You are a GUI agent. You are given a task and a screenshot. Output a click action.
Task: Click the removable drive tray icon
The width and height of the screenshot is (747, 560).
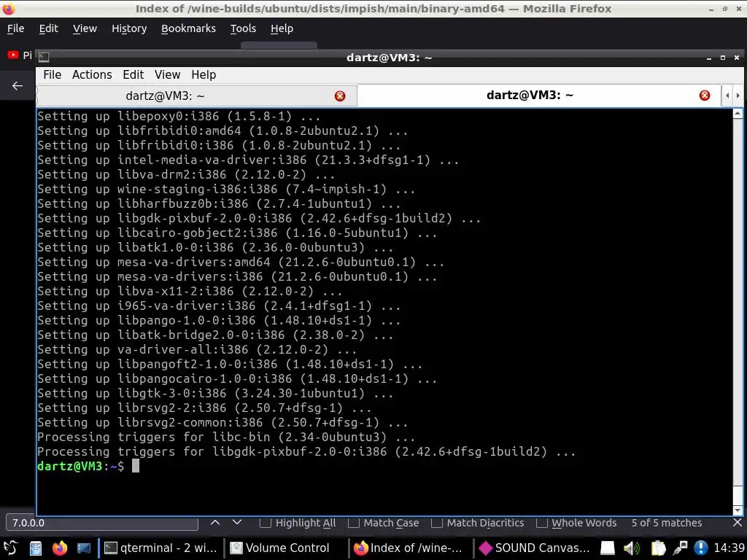[608, 548]
